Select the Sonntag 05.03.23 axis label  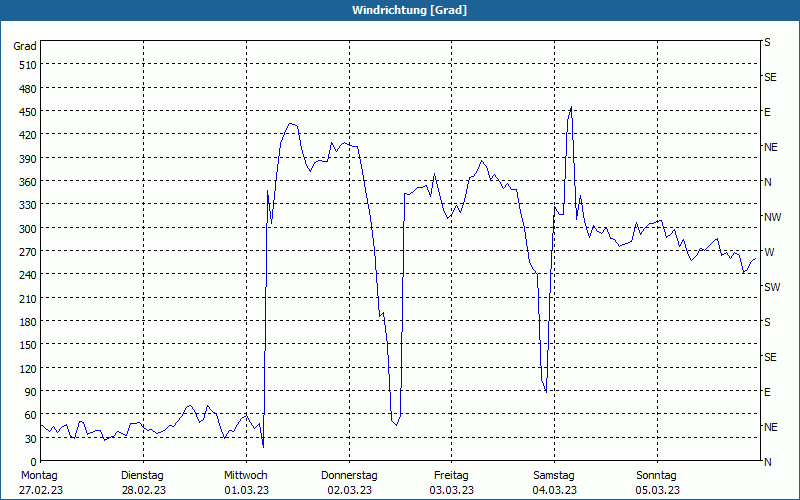(x=657, y=483)
